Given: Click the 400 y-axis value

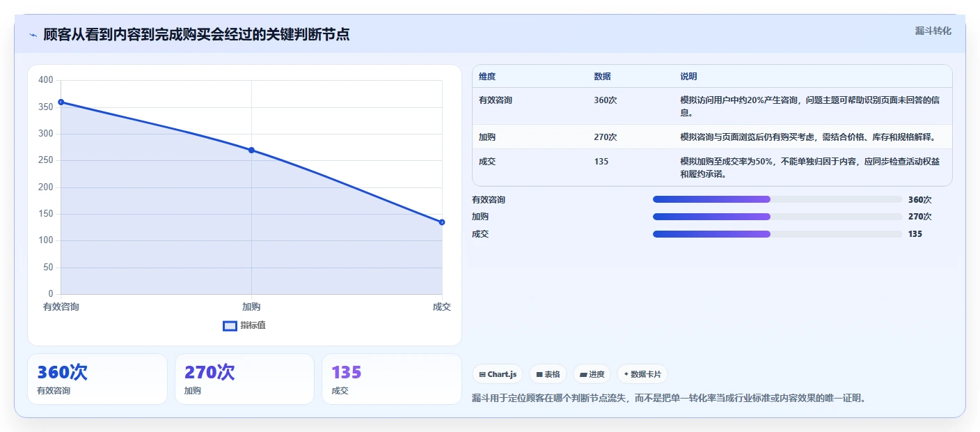Looking at the screenshot, I should click(x=46, y=80).
